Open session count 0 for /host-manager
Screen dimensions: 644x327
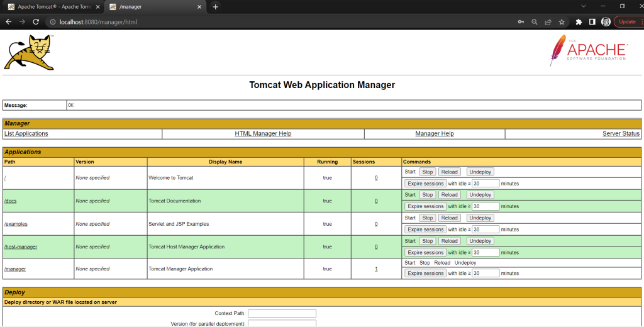(376, 247)
